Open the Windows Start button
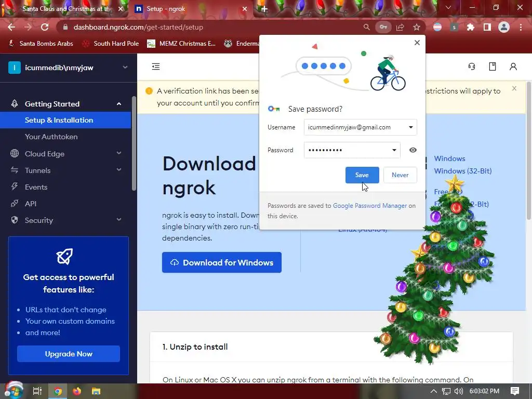This screenshot has height=399, width=532. point(14,391)
